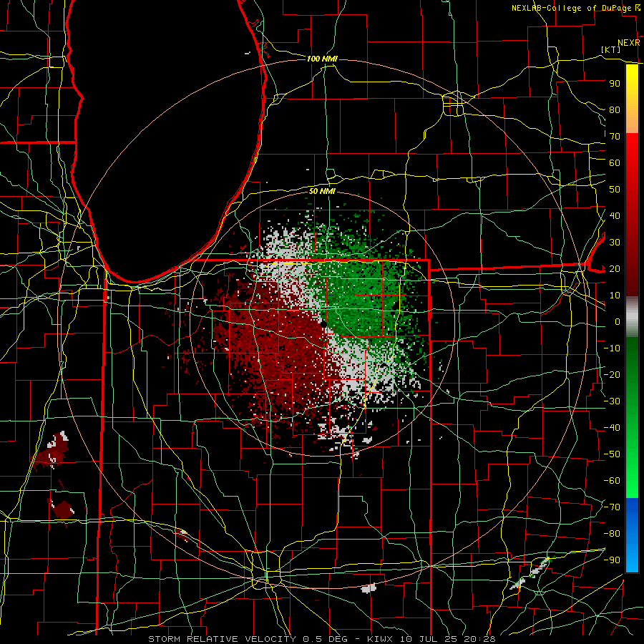
Task: Click the positive 40 legend value
Action: 615,215
